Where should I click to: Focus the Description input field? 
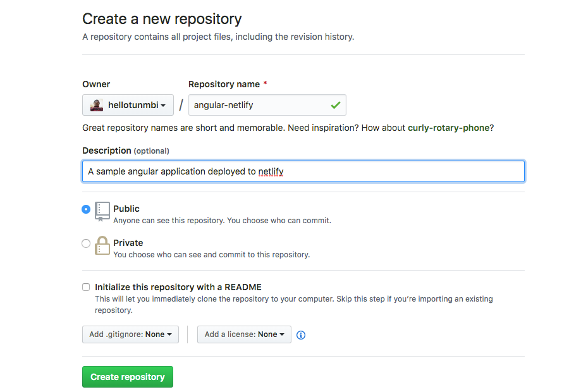(303, 171)
